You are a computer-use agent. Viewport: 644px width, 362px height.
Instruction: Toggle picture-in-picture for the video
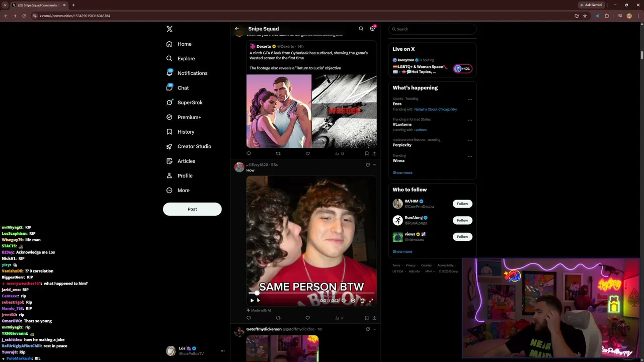tap(362, 301)
